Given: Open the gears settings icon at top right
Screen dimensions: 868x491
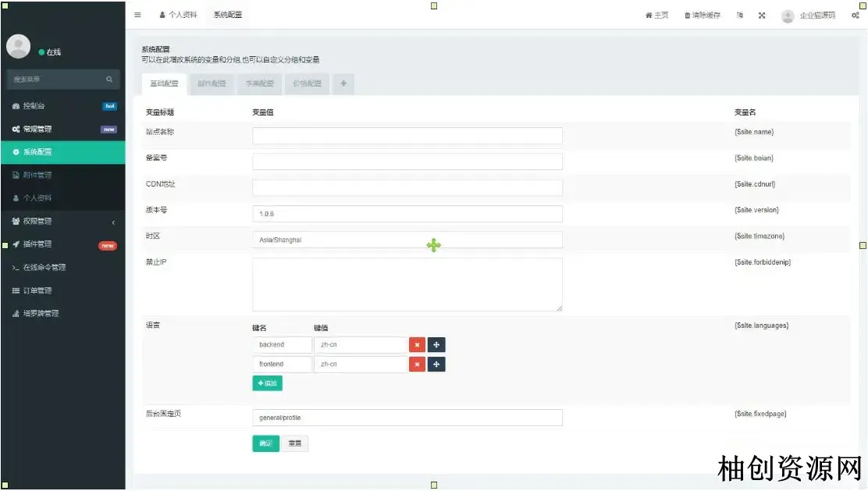Looking at the screenshot, I should (856, 15).
